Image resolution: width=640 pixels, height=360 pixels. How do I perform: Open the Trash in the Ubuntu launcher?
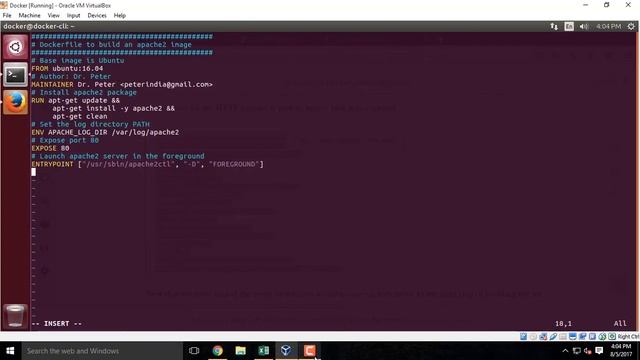pyautogui.click(x=15, y=316)
